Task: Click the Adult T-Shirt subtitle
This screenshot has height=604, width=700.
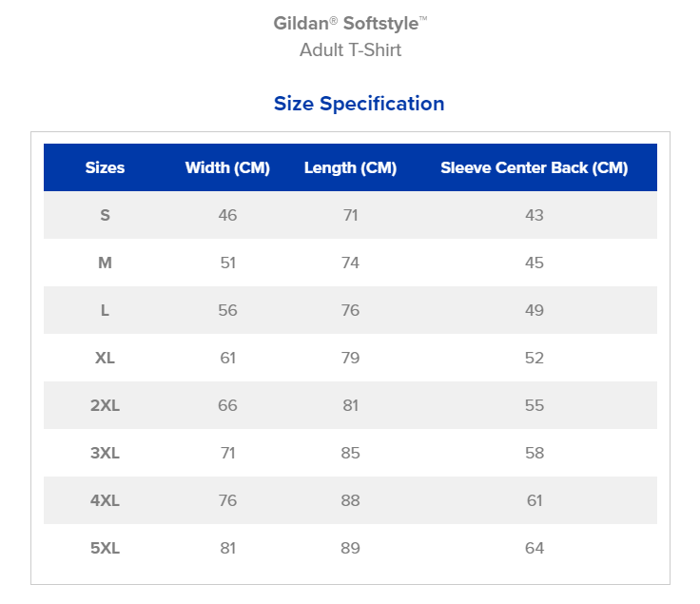Action: 350,50
